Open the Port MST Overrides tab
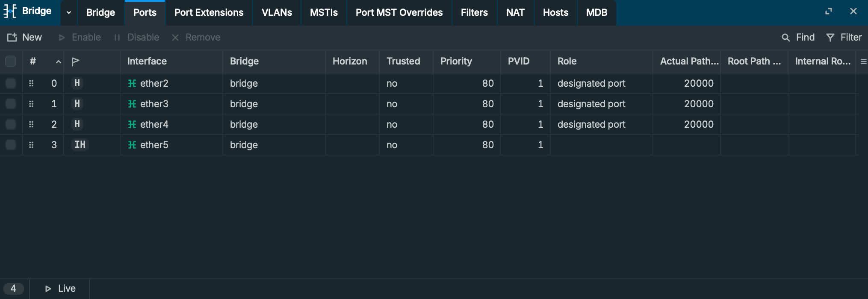 (x=399, y=12)
